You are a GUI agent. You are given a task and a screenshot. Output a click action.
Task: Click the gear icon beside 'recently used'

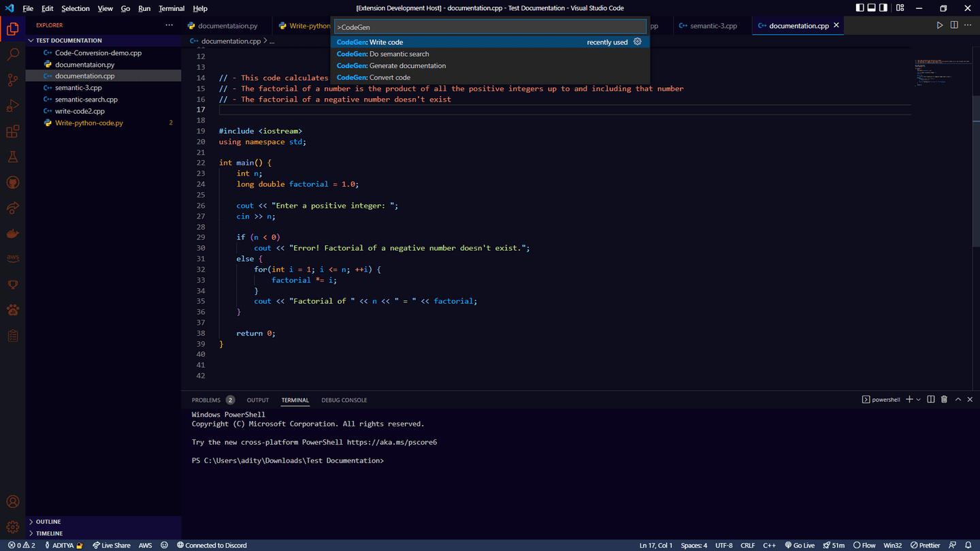pyautogui.click(x=638, y=42)
